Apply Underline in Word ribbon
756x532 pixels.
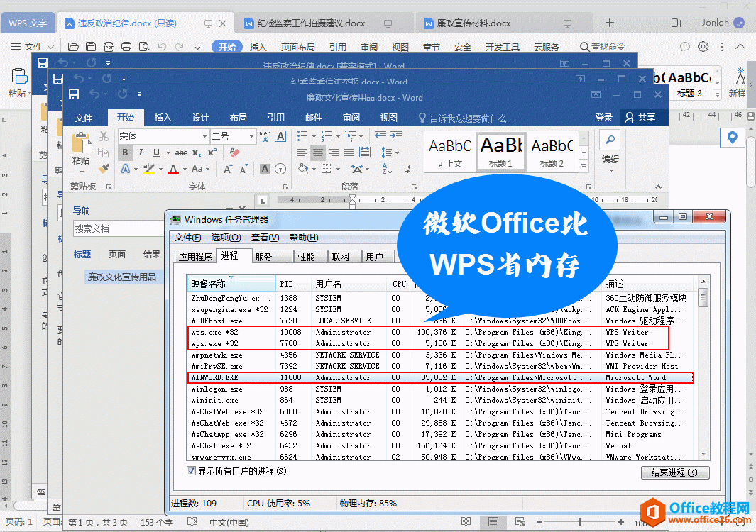(x=156, y=153)
